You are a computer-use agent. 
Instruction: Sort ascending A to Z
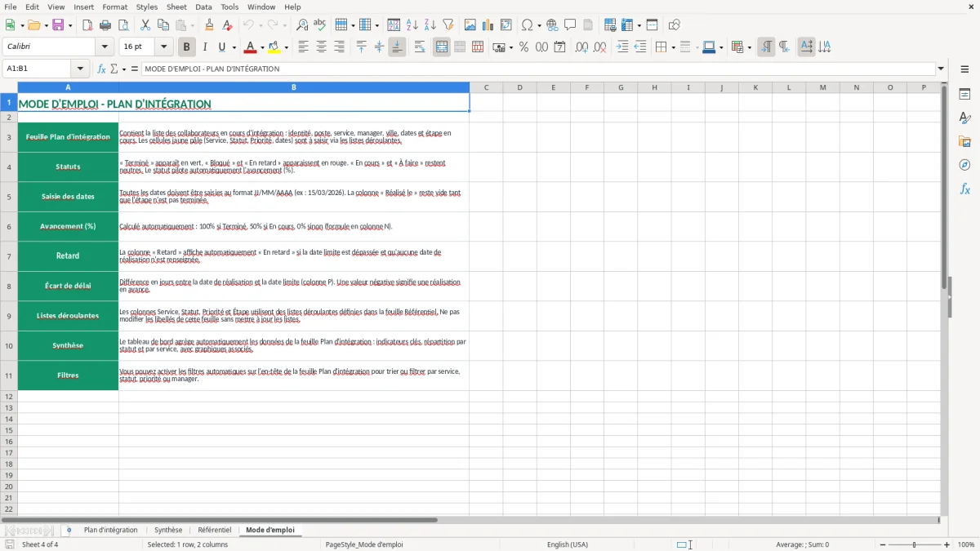pos(412,25)
